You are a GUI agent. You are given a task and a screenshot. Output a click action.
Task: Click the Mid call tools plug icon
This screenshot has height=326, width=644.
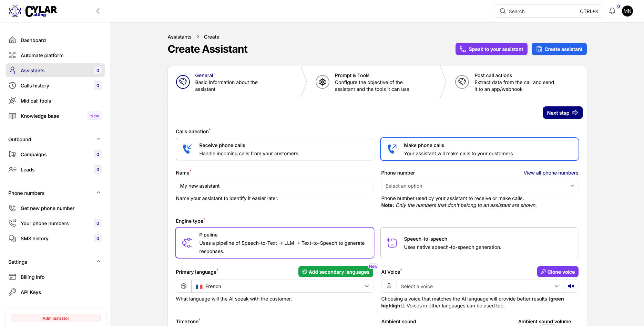tap(12, 101)
